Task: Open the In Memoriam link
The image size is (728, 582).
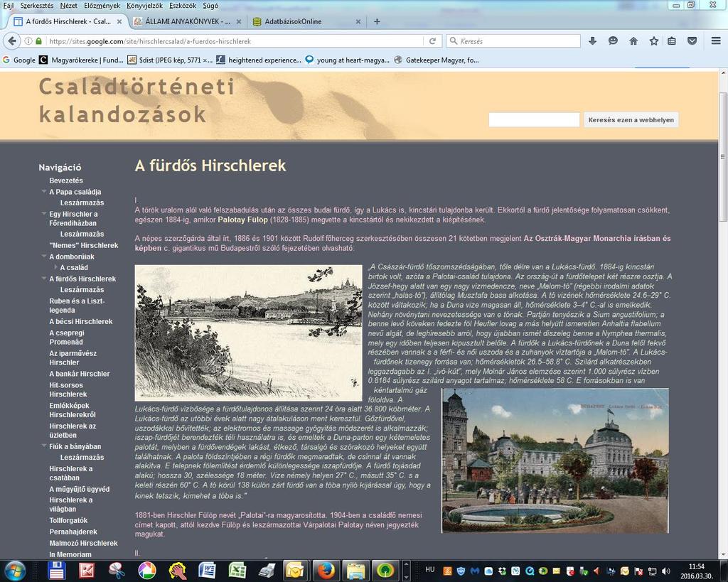Action: point(70,554)
